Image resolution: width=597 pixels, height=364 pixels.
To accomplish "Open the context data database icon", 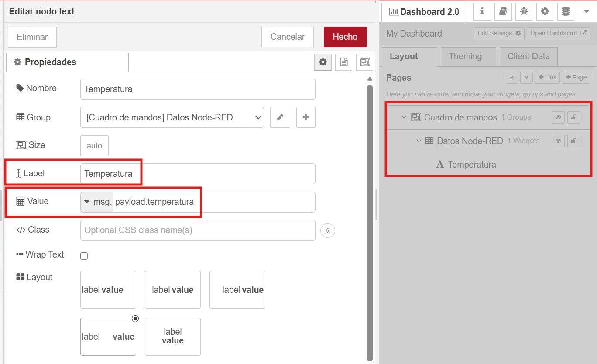I will (x=566, y=11).
